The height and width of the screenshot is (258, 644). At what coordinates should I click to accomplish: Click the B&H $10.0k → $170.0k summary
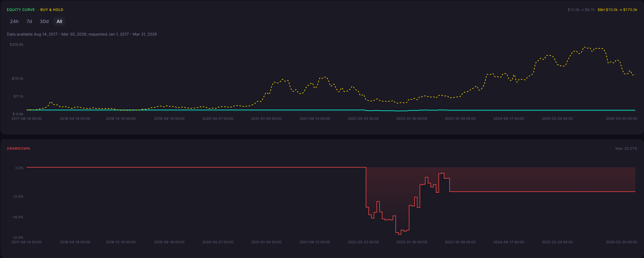coord(617,10)
